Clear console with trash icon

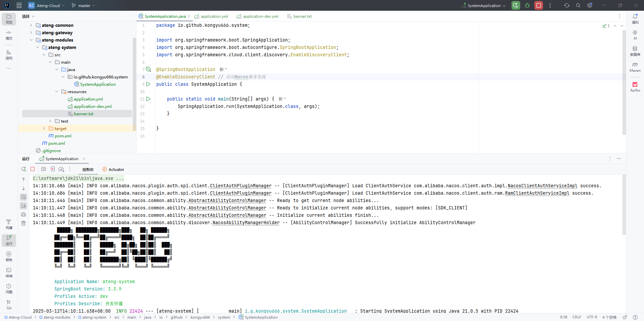[23, 223]
